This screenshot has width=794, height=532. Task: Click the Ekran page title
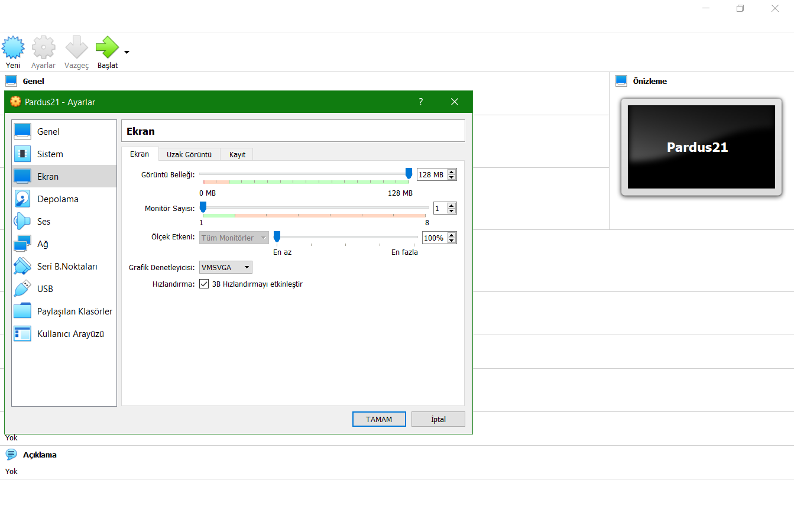coord(141,131)
